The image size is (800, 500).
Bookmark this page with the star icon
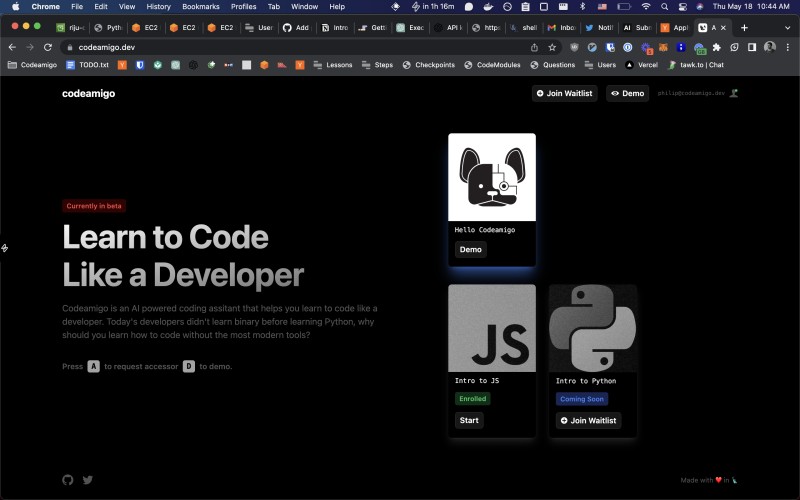click(x=552, y=47)
